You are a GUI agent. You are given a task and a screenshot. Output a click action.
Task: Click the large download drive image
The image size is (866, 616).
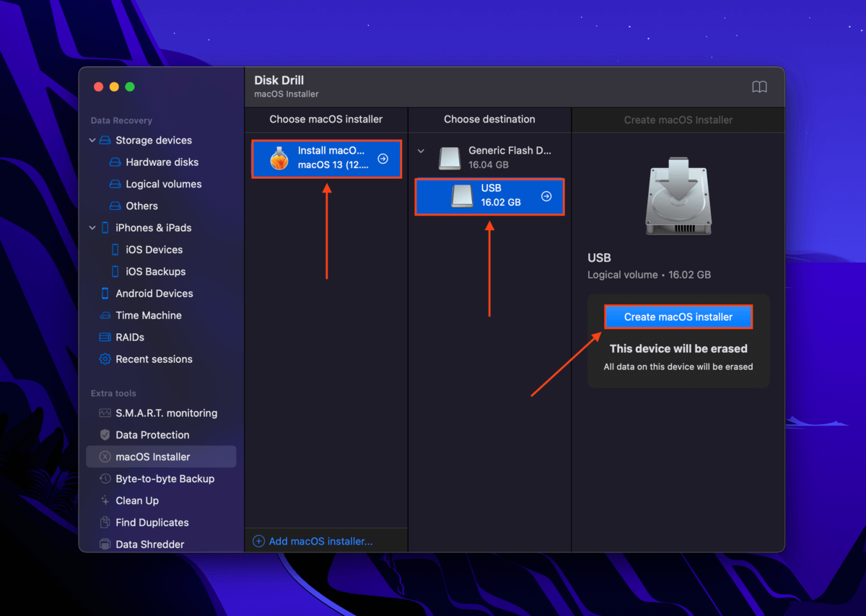coord(678,197)
